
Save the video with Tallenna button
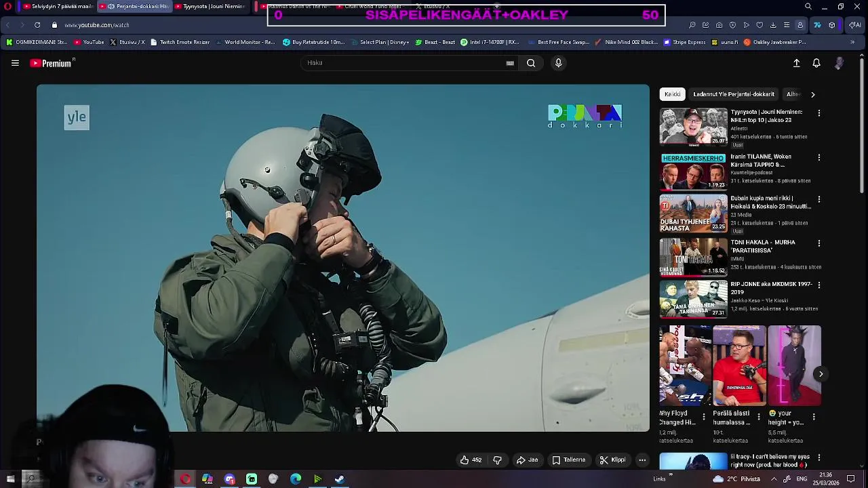(568, 460)
